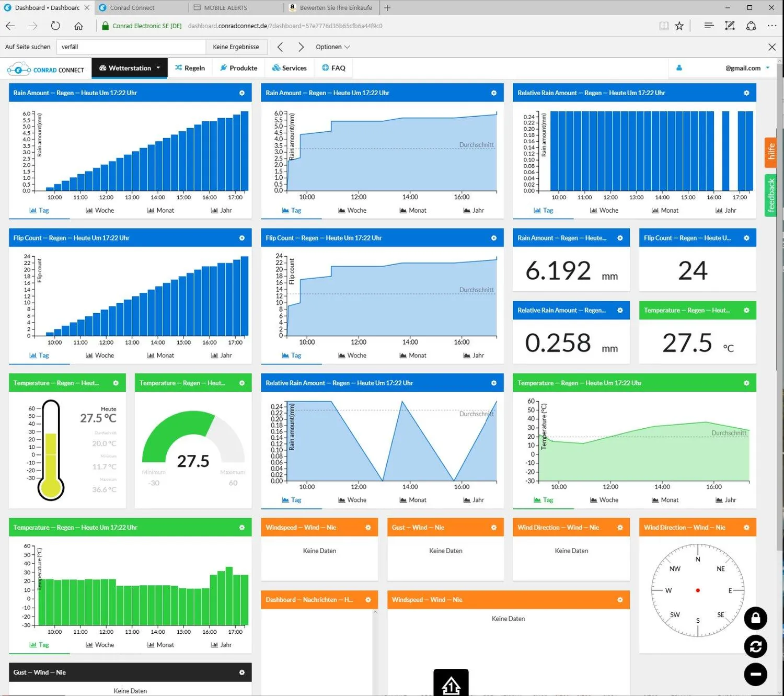Open the browser reading view icon

pyautogui.click(x=664, y=26)
